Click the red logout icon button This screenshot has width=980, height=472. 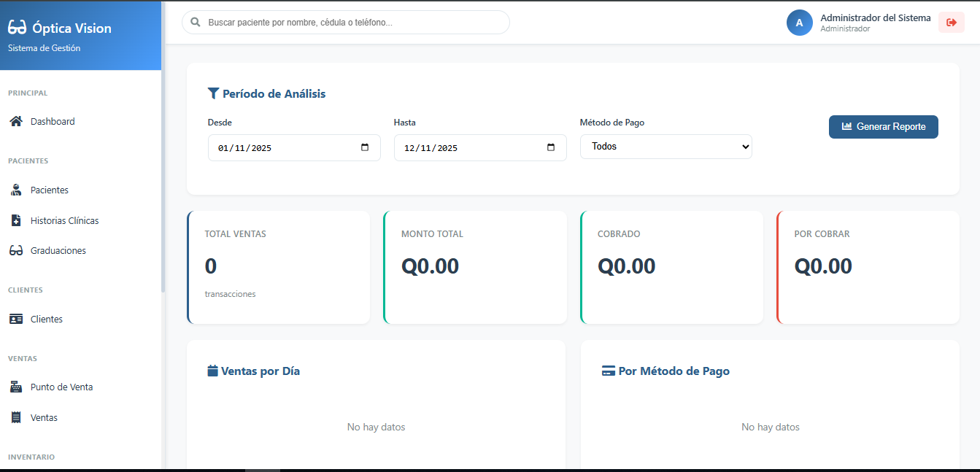pyautogui.click(x=951, y=23)
